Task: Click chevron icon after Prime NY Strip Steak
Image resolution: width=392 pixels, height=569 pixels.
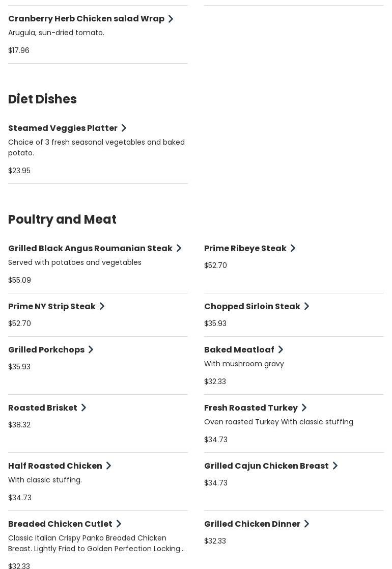Action: (102, 307)
